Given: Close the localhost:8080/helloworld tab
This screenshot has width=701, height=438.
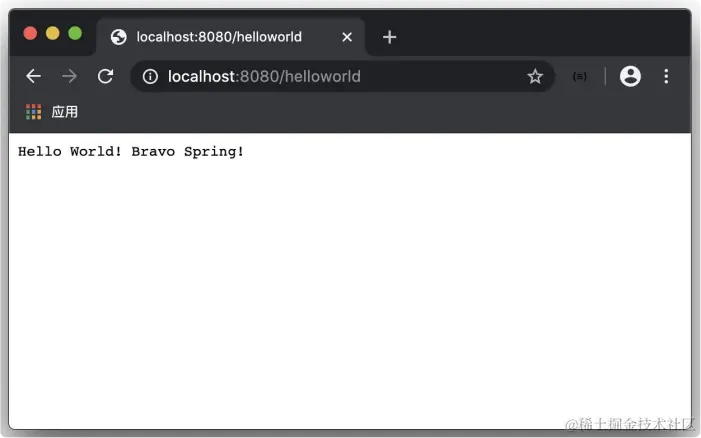Looking at the screenshot, I should tap(347, 37).
